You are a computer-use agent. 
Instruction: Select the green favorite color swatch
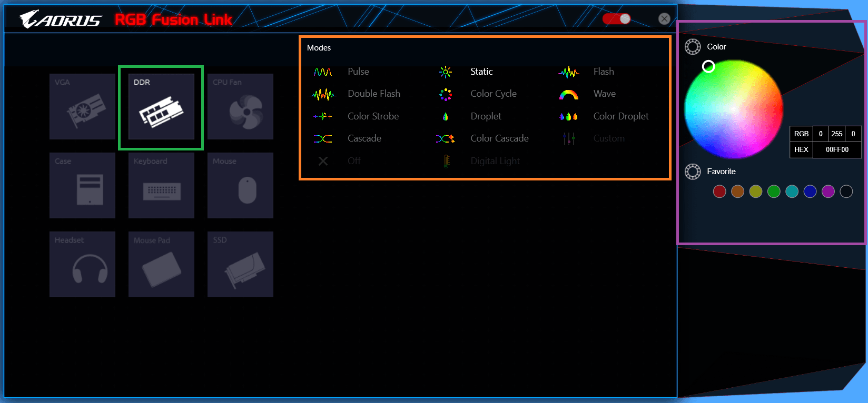pos(774,192)
